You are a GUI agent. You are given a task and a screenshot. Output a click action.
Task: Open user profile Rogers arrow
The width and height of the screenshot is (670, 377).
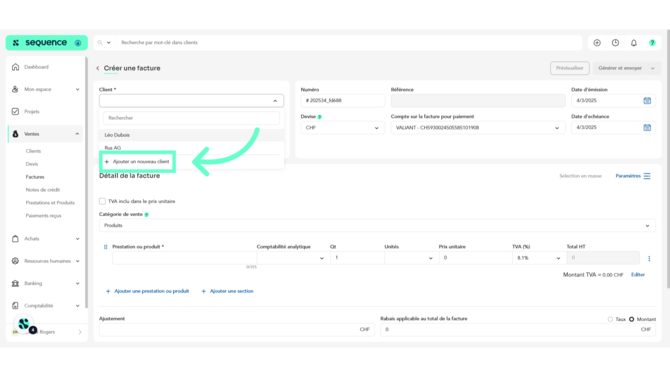[80, 332]
